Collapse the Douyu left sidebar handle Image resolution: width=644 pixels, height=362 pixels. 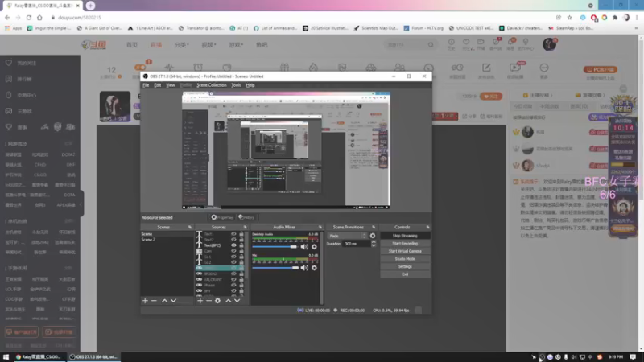81,204
